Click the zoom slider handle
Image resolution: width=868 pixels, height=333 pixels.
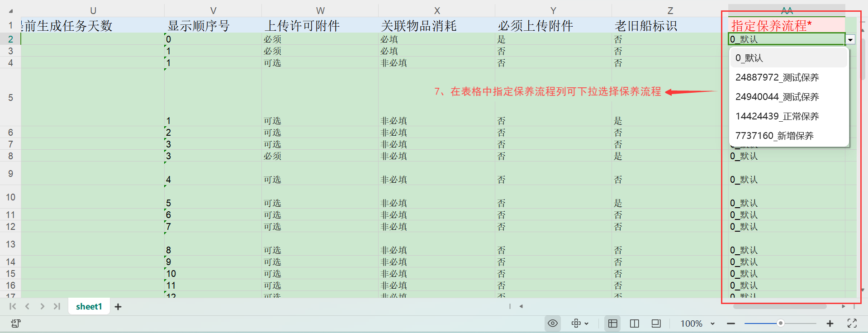[x=781, y=323]
